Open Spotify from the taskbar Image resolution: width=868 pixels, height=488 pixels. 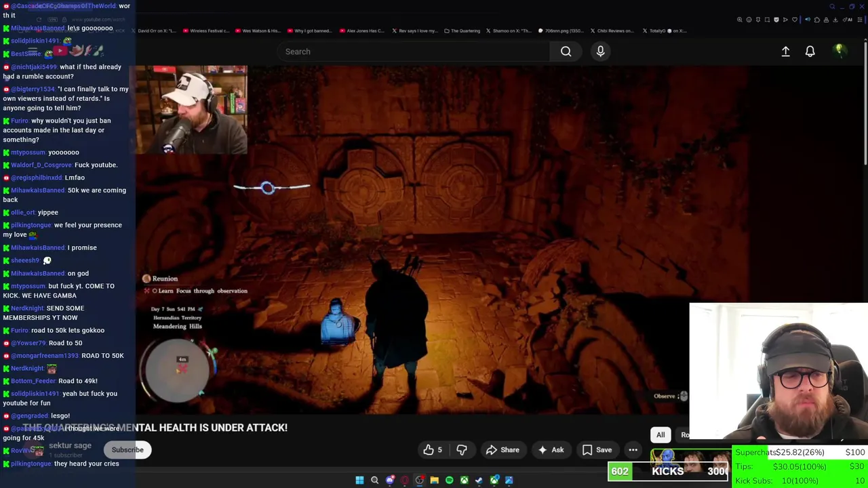[x=449, y=480]
